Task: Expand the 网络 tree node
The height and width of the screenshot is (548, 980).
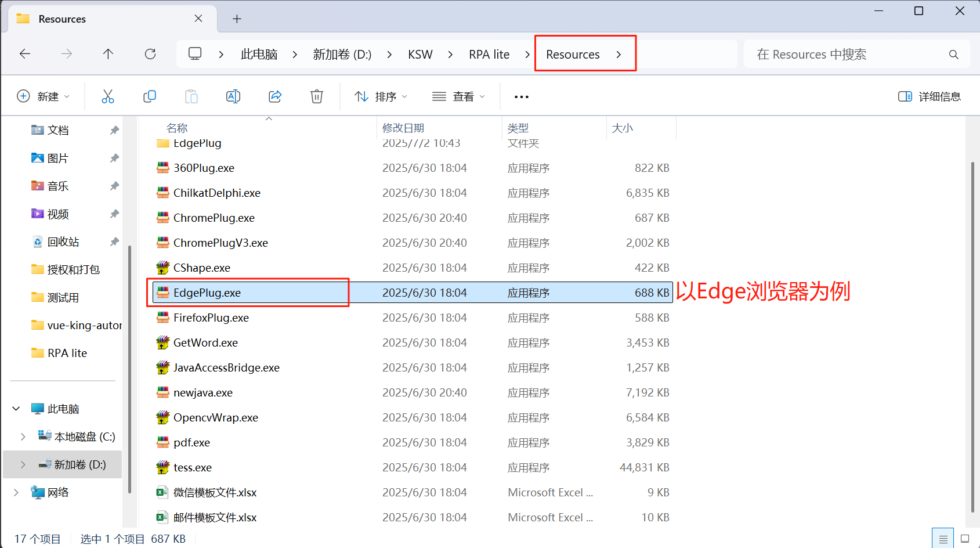Action: [x=16, y=492]
